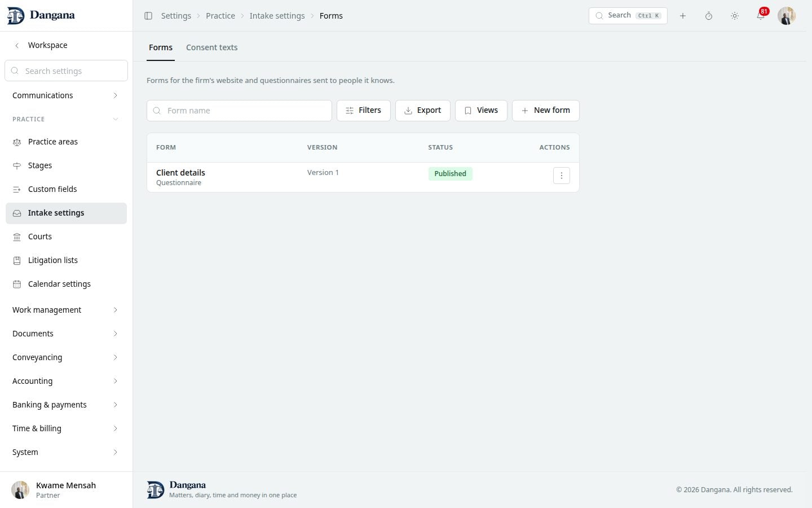The height and width of the screenshot is (508, 812).
Task: Go to Practice breadcrumb
Action: pos(220,16)
